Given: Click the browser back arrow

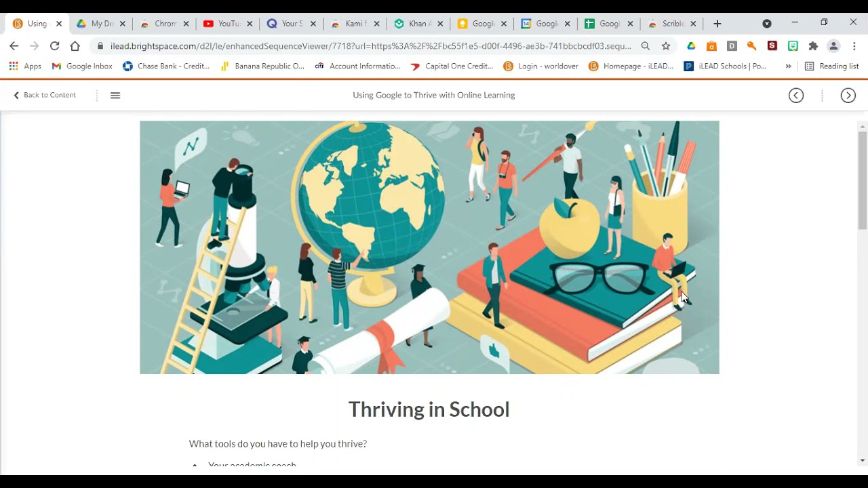Looking at the screenshot, I should click(14, 46).
